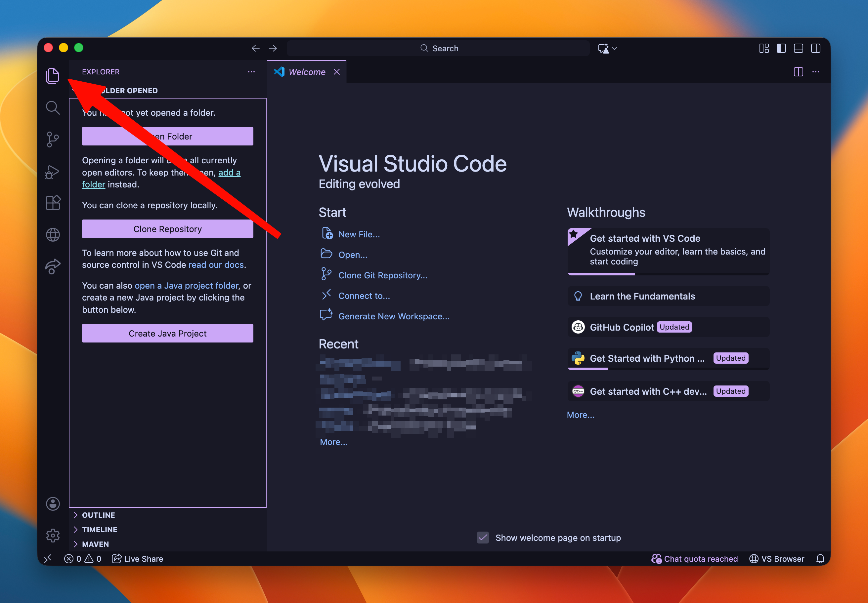Toggle the bottom panel layout button

tap(798, 48)
